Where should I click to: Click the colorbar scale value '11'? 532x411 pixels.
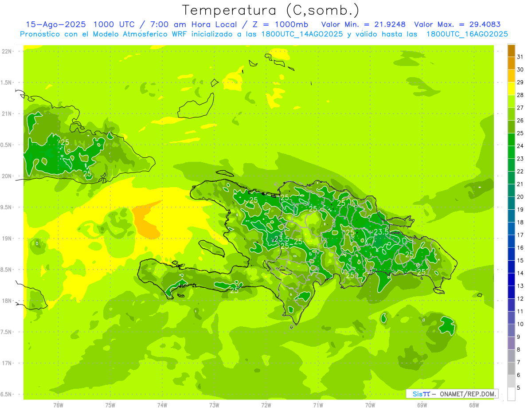tap(520, 311)
